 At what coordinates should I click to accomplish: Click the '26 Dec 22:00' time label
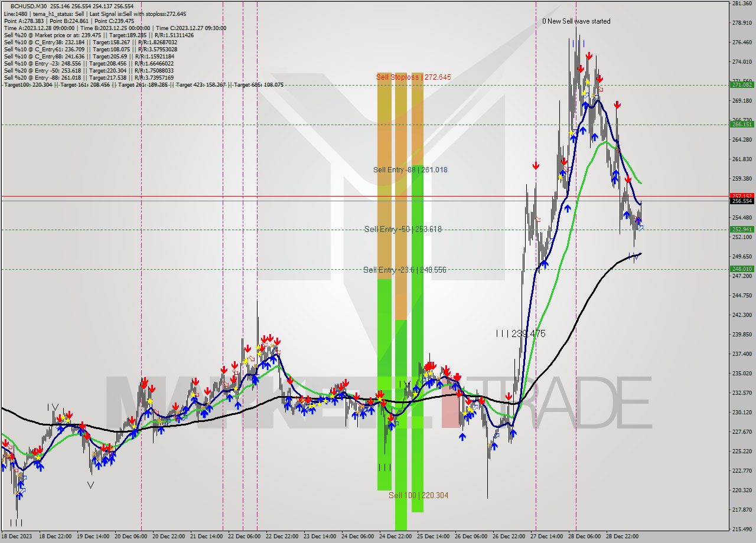[509, 537]
